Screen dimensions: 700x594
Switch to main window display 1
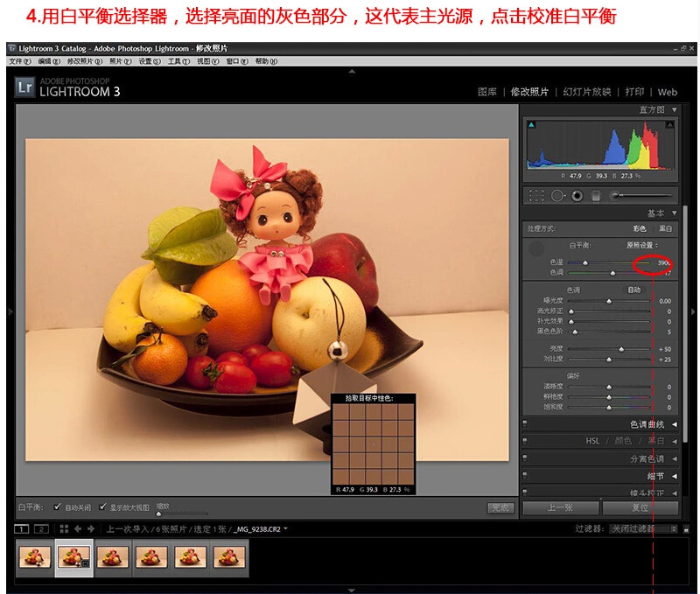click(x=21, y=529)
